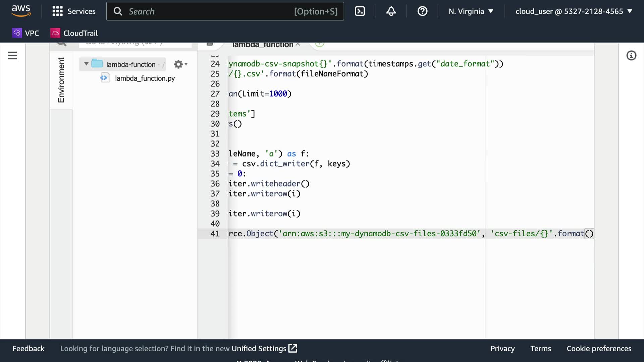Open the help question mark menu
Screen dimensions: 644x362
(422, 11)
